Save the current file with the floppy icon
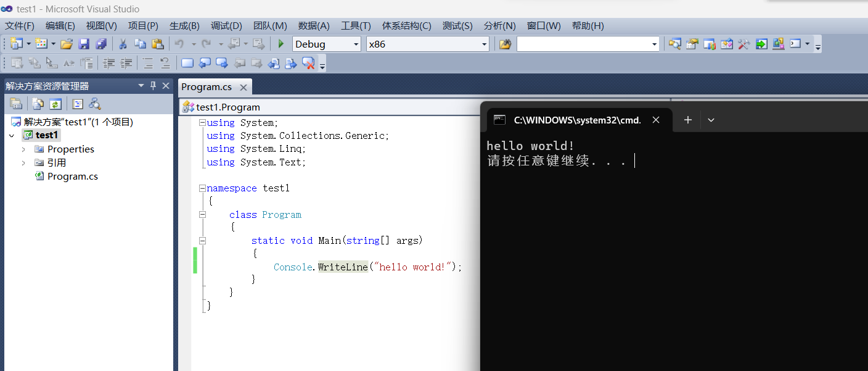The height and width of the screenshot is (371, 868). coord(84,44)
